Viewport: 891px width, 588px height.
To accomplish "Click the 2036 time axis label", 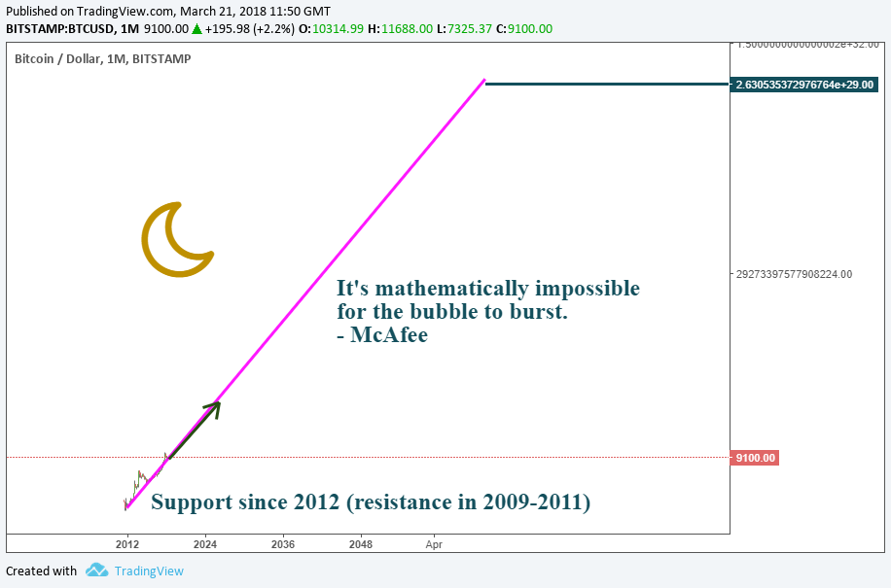I will [283, 544].
